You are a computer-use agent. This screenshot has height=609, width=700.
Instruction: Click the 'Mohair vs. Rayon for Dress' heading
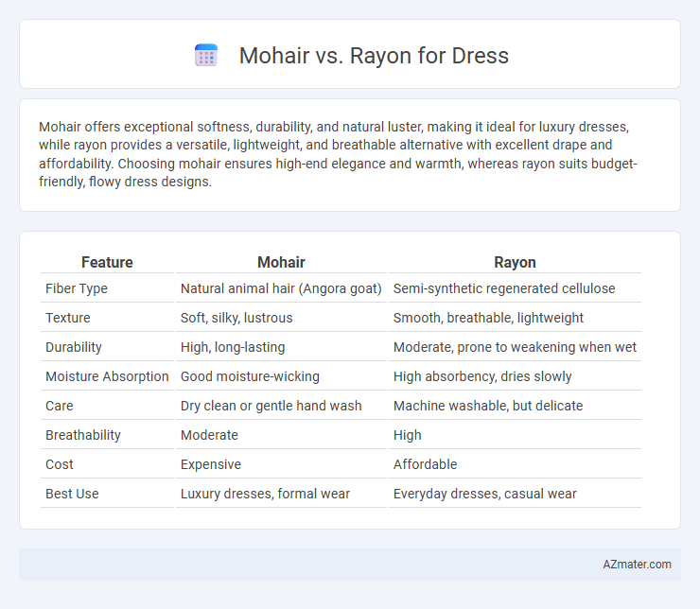pos(374,56)
